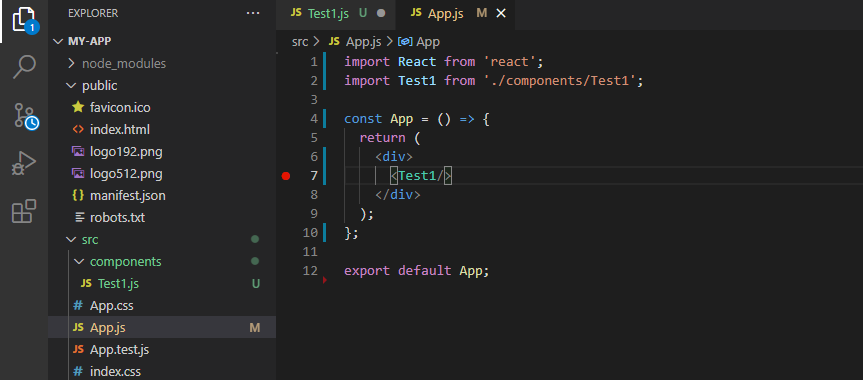Screen dimensions: 863x380
Task: Open favicon.ico star icon file
Action: pyautogui.click(x=78, y=107)
